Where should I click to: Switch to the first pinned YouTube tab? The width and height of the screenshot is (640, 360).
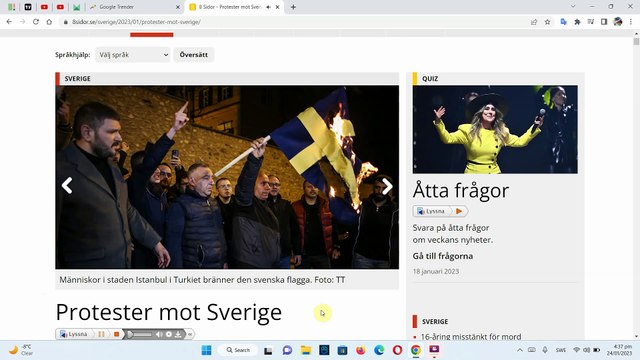click(44, 7)
